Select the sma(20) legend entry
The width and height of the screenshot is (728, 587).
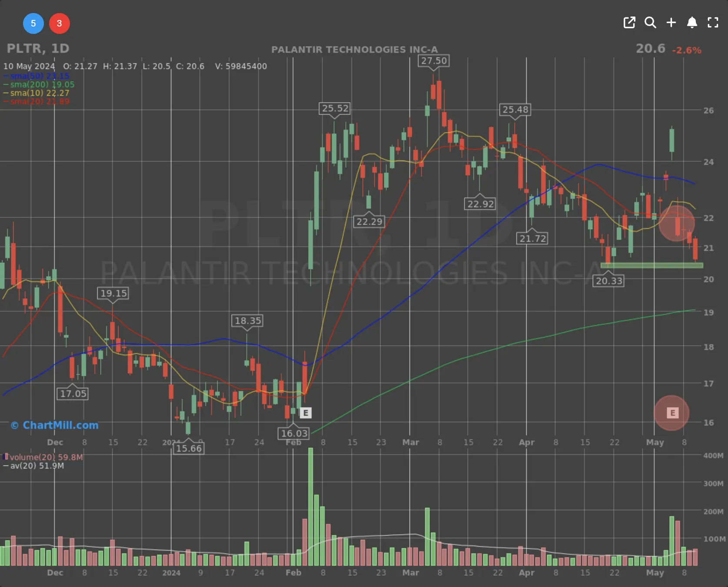[x=36, y=101]
